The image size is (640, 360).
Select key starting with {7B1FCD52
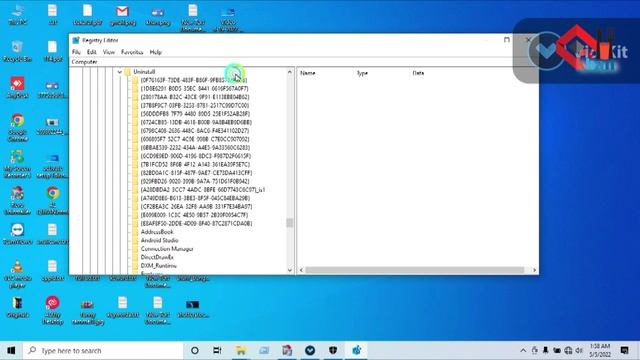coord(195,164)
